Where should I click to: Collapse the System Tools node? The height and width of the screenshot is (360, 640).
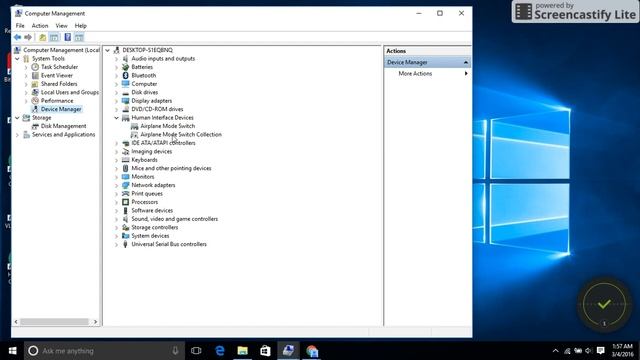(x=18, y=59)
